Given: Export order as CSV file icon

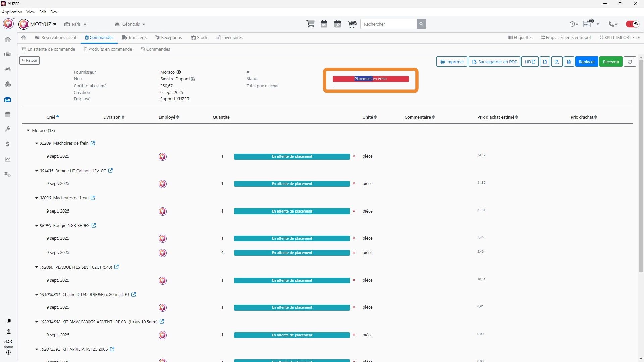Looking at the screenshot, I should 557,62.
